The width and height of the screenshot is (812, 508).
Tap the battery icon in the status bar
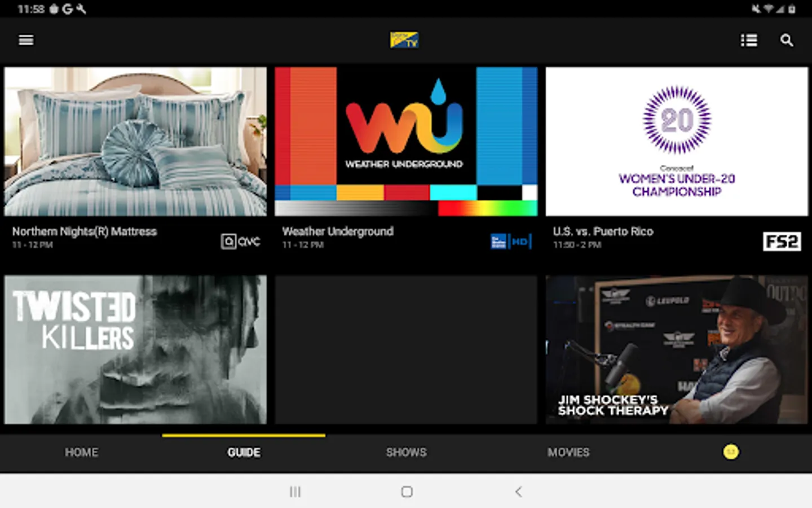coord(792,9)
